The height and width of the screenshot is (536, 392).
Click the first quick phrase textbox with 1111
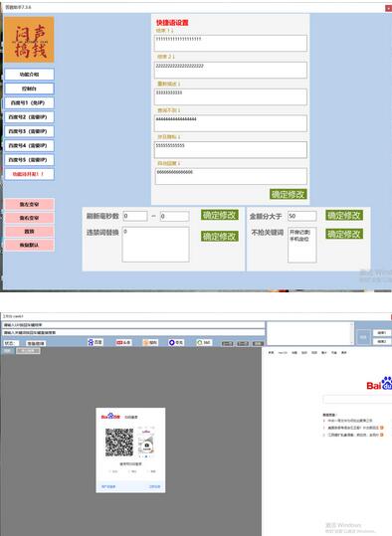[231, 43]
